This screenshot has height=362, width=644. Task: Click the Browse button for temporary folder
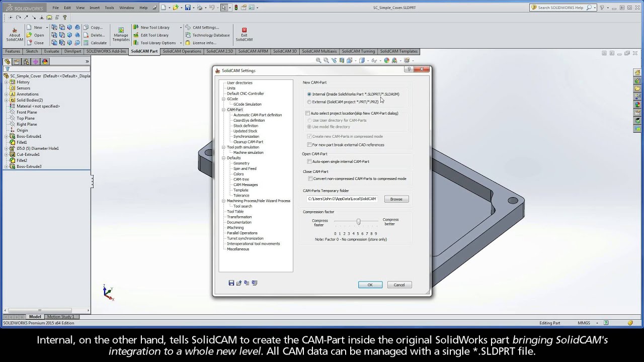point(396,199)
